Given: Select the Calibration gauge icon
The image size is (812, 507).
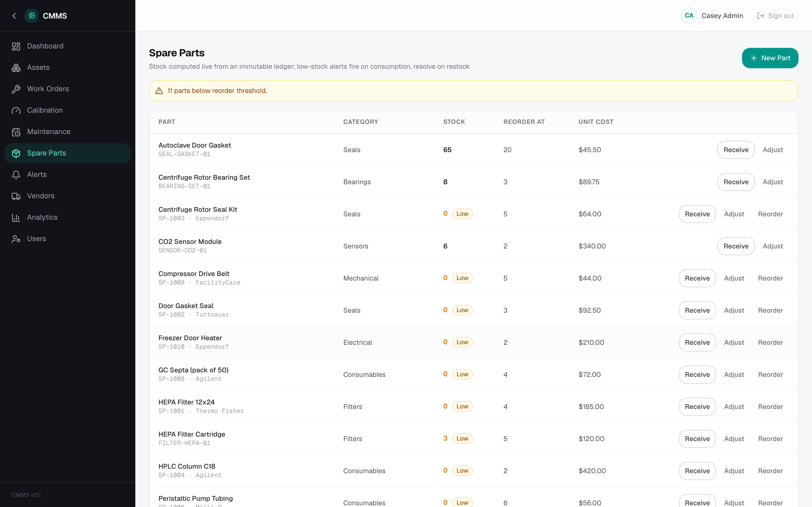Looking at the screenshot, I should point(16,111).
